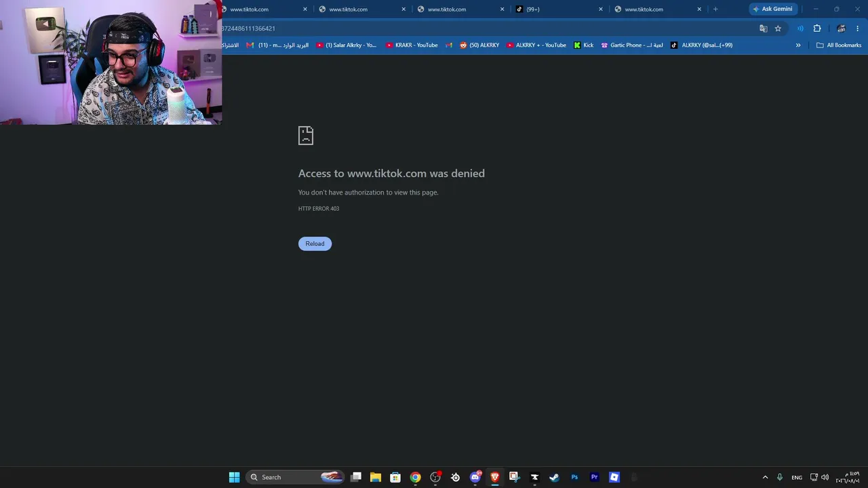Open CapCut from the taskbar
This screenshot has width=868, height=488.
pyautogui.click(x=534, y=477)
